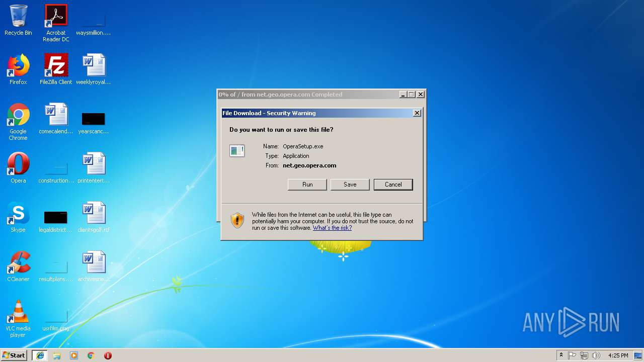Click the net.geo.opera.com source text
The height and width of the screenshot is (362, 644).
pos(309,165)
